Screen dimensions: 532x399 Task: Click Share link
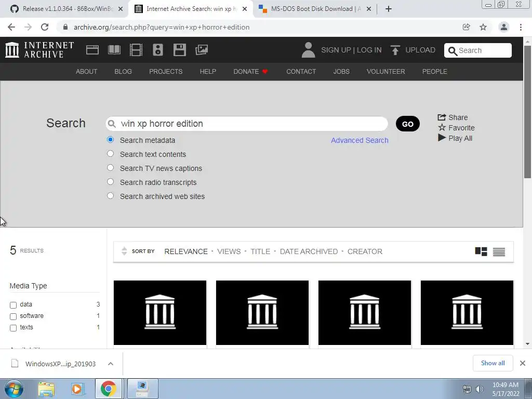[x=453, y=117]
